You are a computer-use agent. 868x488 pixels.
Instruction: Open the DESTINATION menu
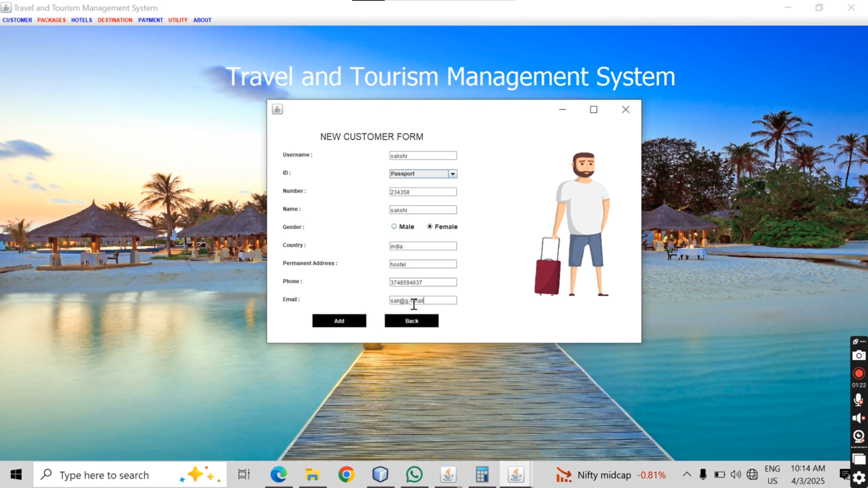click(115, 20)
